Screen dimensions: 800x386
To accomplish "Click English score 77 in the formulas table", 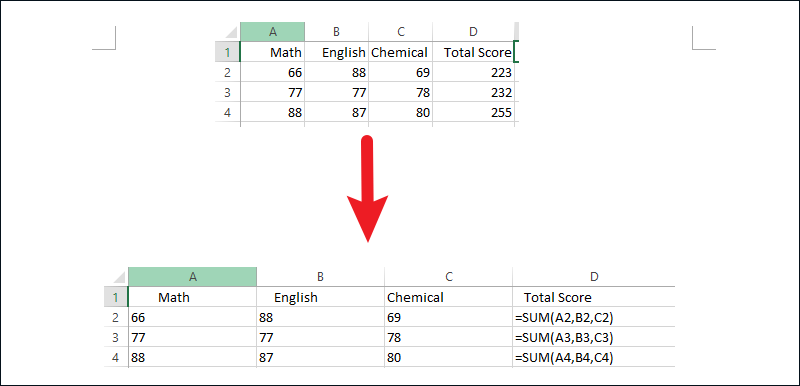I will pyautogui.click(x=320, y=338).
